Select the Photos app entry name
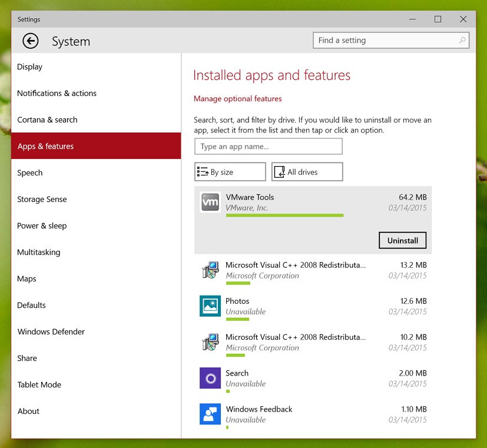The height and width of the screenshot is (448, 487). point(237,301)
